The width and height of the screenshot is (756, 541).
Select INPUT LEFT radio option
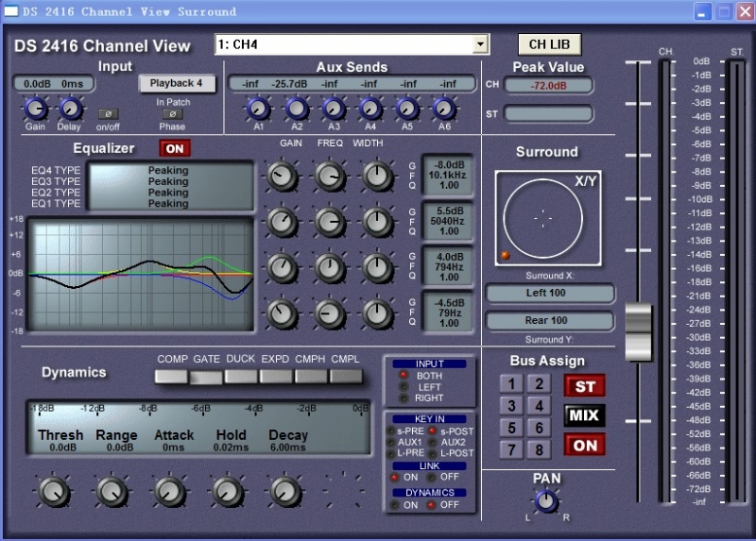404,386
